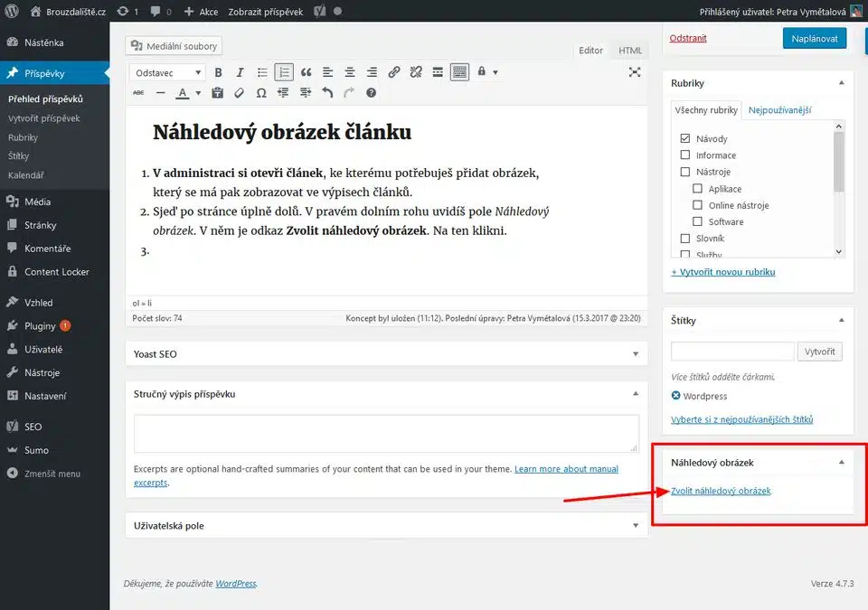Click the Mediální soubory button
This screenshot has width=868, height=610.
tap(174, 46)
